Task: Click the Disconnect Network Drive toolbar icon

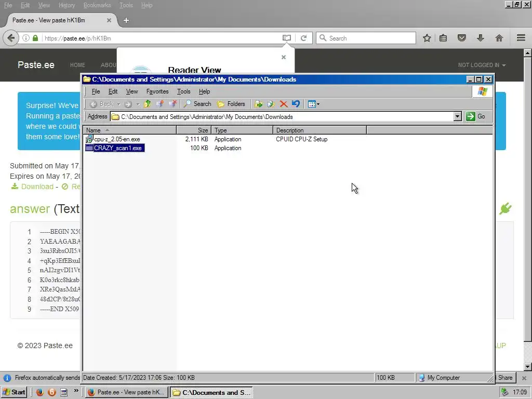Action: coord(172,104)
